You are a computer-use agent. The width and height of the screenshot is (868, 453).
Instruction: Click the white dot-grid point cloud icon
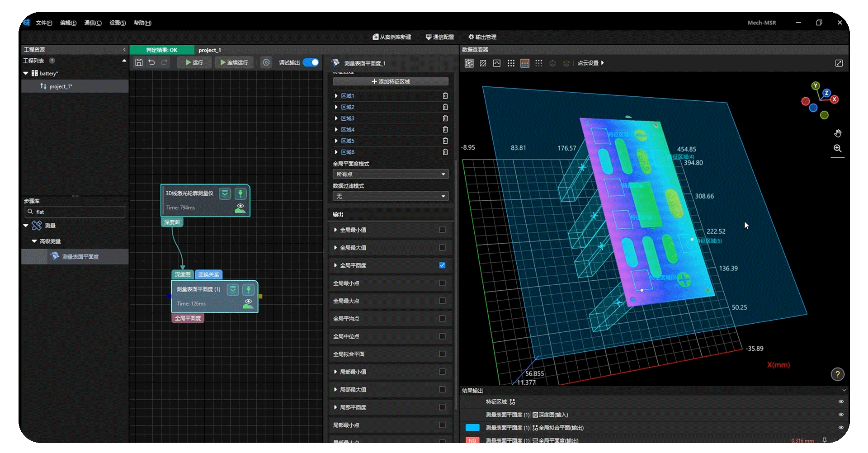tap(511, 63)
